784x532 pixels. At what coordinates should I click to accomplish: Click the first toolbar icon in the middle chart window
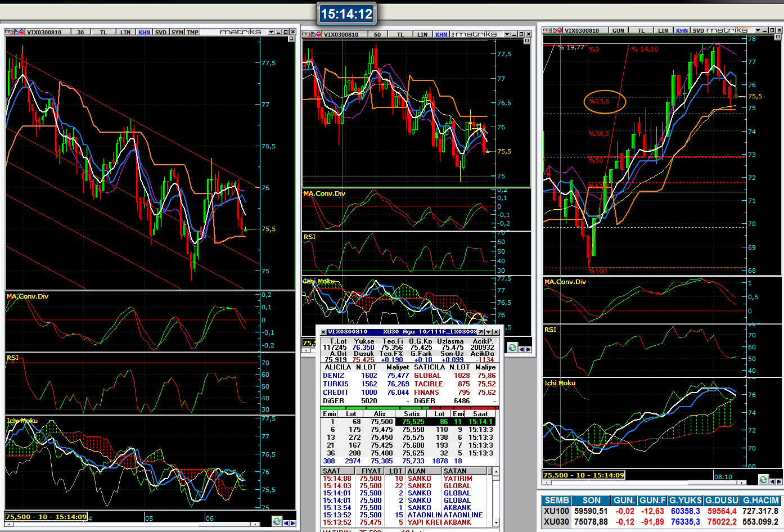point(307,34)
